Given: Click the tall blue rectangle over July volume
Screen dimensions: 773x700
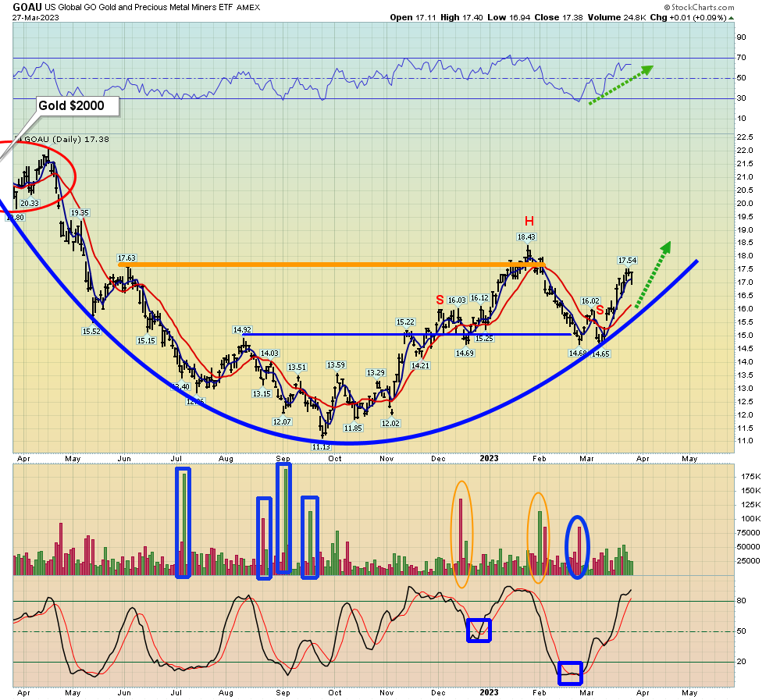Looking at the screenshot, I should tap(183, 521).
